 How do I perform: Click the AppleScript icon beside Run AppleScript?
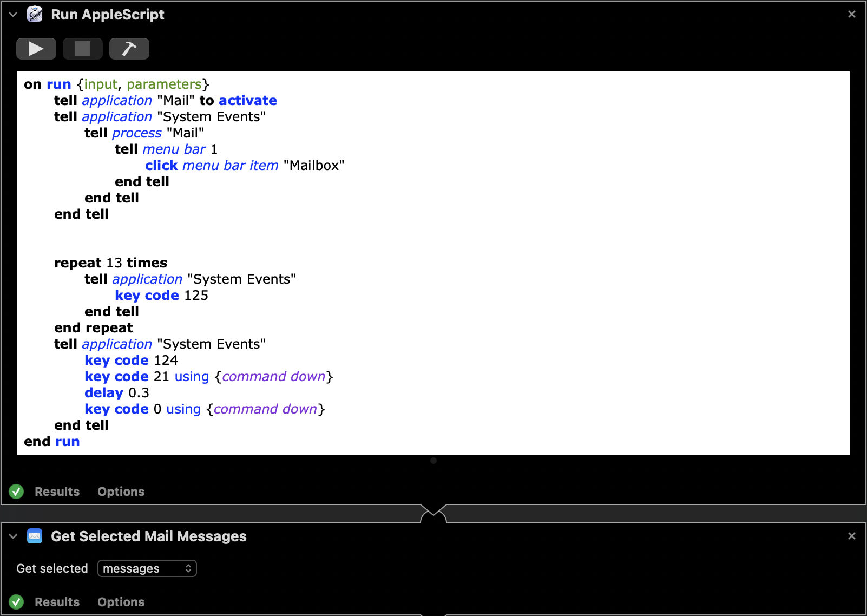35,14
